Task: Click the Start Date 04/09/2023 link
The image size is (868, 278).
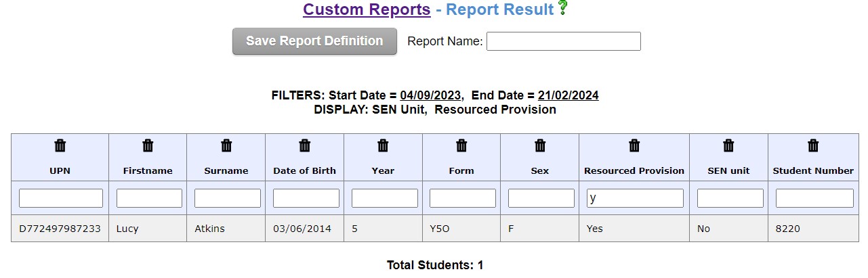Action: click(x=431, y=95)
